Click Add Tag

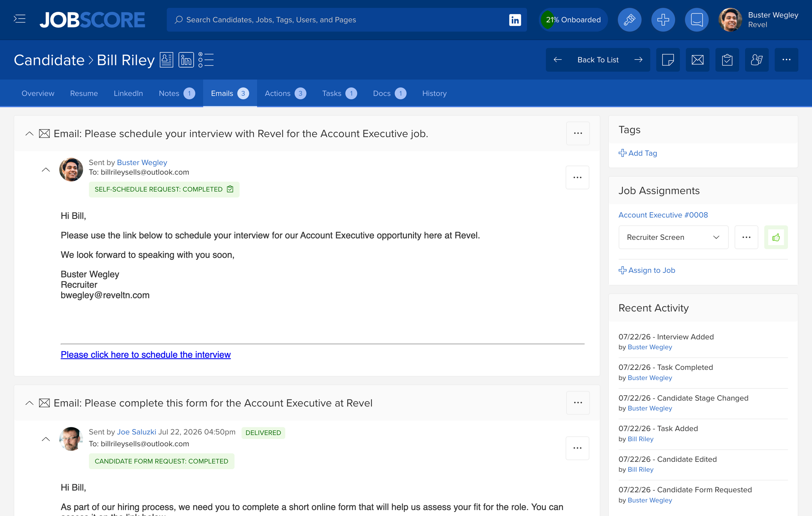638,153
